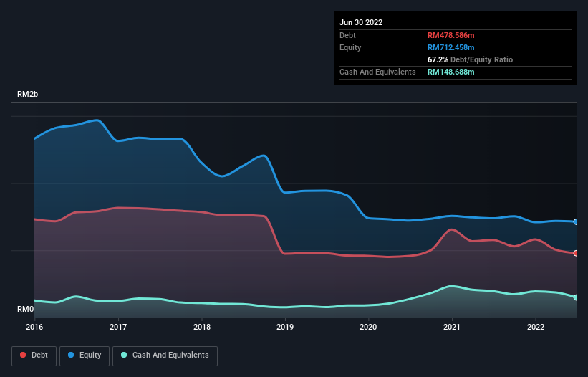Click the red Debt endpoint marker
Screen dimensions: 588x377
tap(576, 253)
